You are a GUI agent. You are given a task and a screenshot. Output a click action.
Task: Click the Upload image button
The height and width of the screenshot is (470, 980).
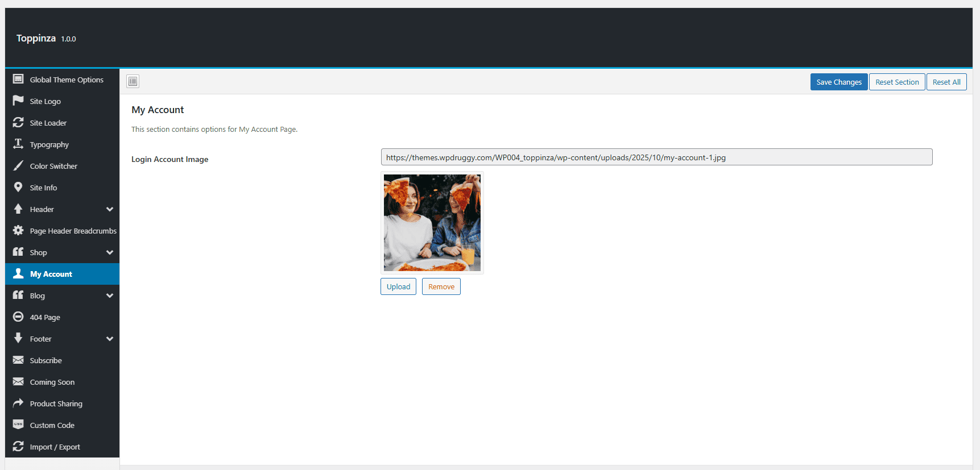pos(398,286)
